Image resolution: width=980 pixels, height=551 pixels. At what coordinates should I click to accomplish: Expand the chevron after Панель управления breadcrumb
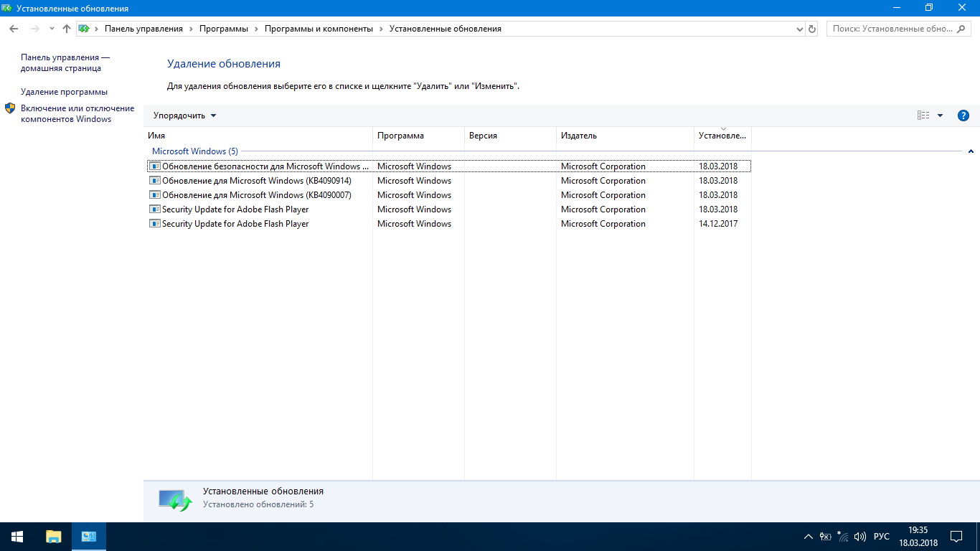[x=191, y=29]
